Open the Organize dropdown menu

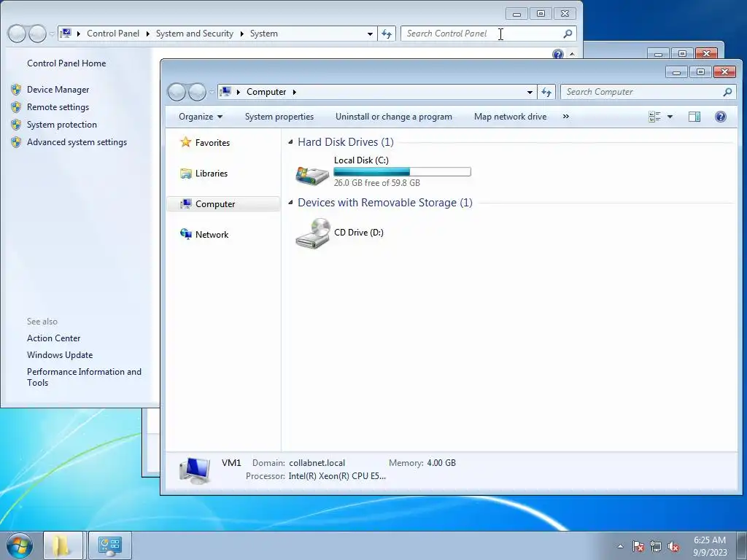(201, 117)
